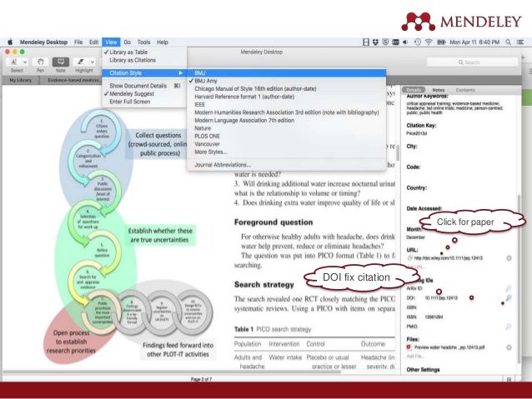
Task: Select BMJ citation style
Action: (x=286, y=72)
